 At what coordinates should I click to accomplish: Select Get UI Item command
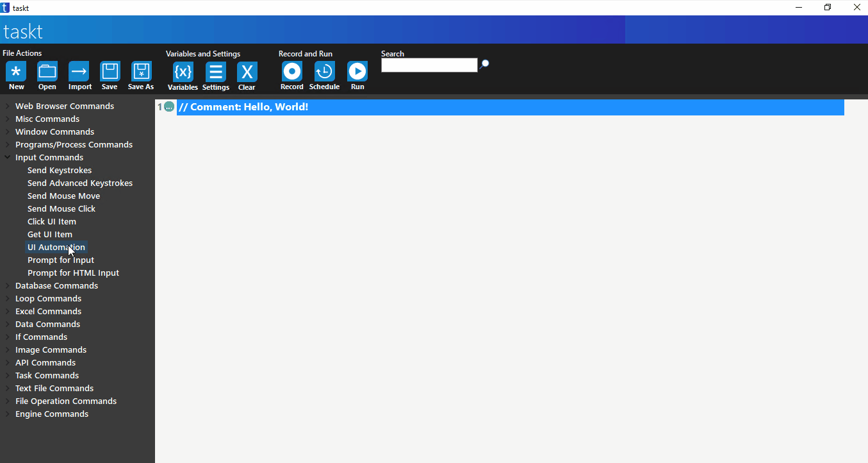tap(50, 235)
